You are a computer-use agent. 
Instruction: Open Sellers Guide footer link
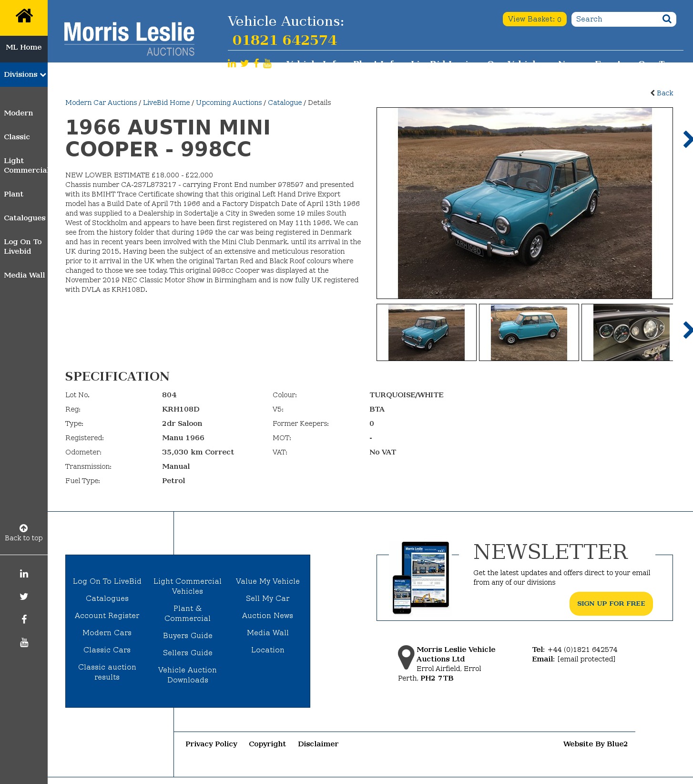coord(188,653)
